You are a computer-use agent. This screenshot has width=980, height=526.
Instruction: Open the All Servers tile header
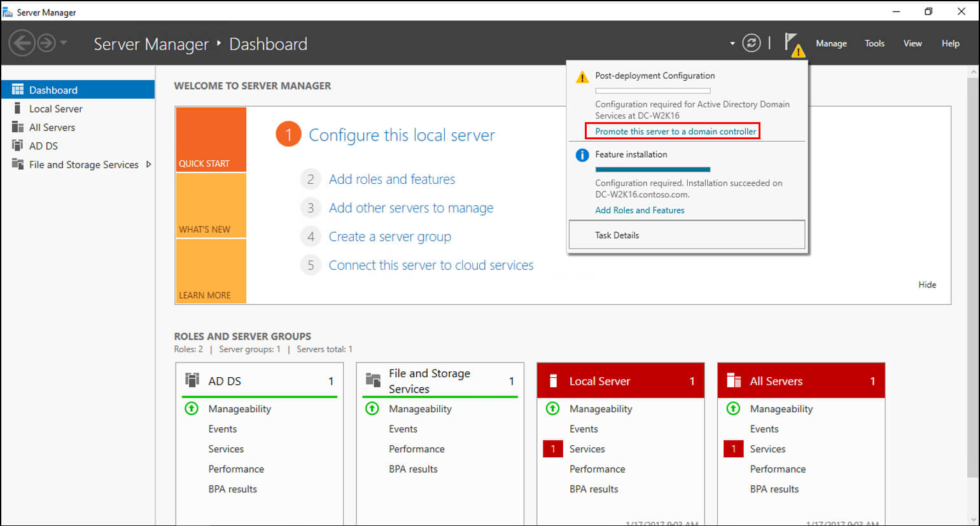[801, 381]
